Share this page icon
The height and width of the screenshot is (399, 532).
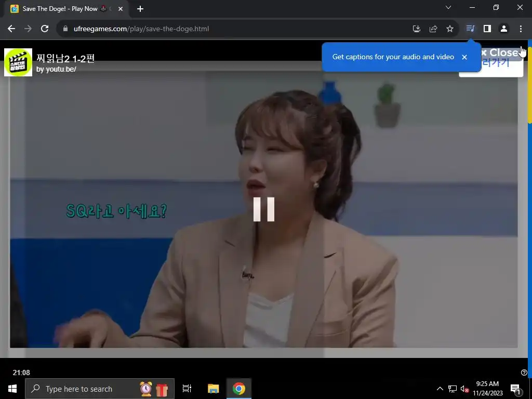coord(433,29)
